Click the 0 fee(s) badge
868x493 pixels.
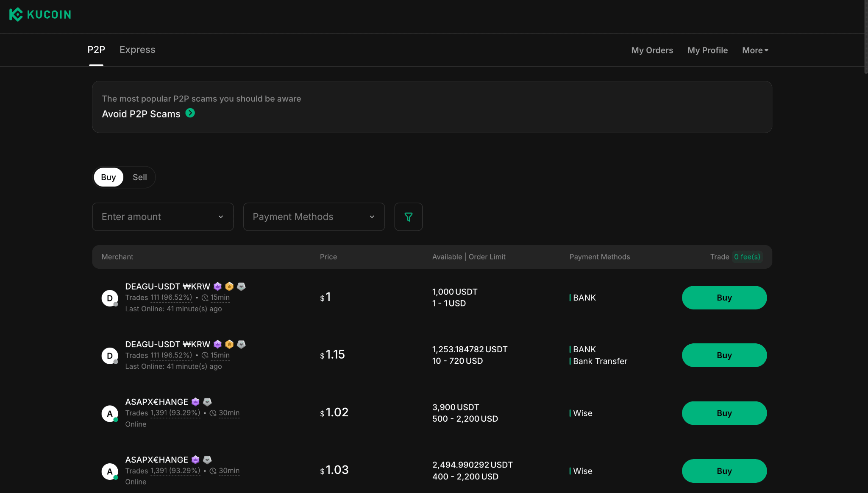[x=747, y=257]
